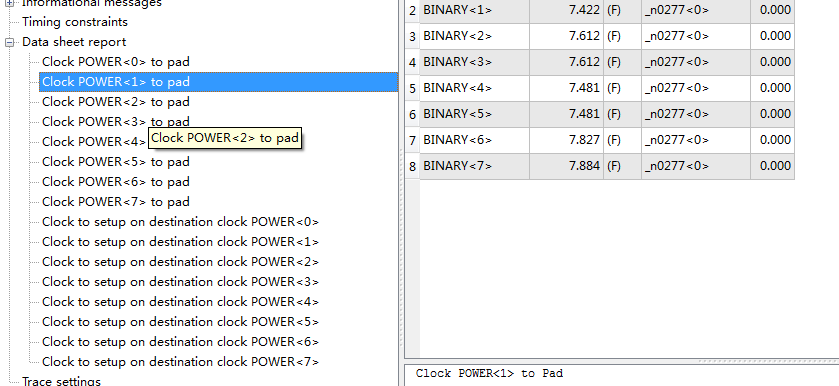Viewport: 839px width, 386px height.
Task: Select Trace settings tree item
Action: 61,381
